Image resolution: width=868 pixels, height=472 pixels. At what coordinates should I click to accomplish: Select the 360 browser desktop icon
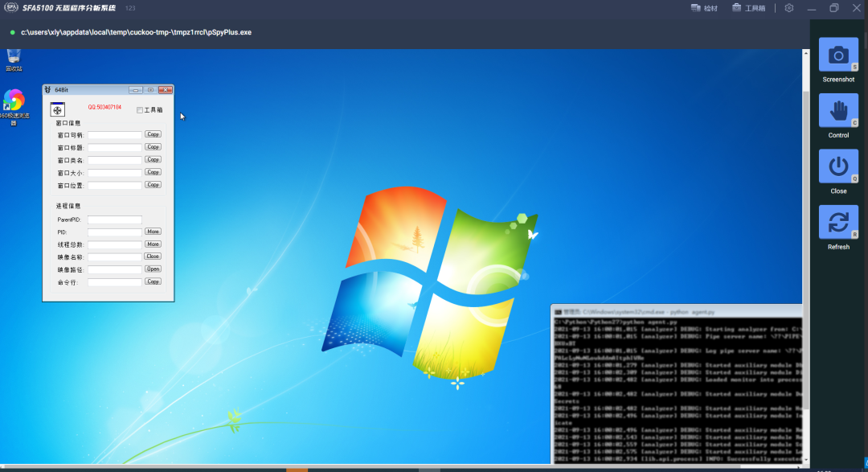point(14,108)
